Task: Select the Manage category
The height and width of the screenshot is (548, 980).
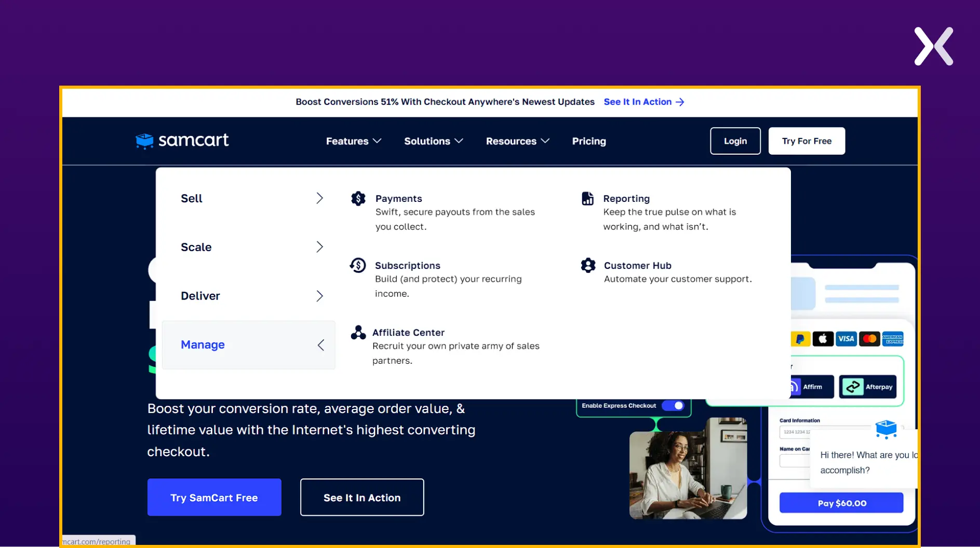Action: click(249, 345)
